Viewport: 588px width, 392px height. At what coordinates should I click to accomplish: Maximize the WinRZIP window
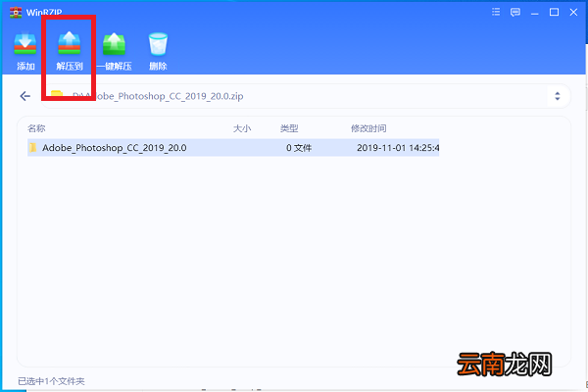(x=554, y=13)
